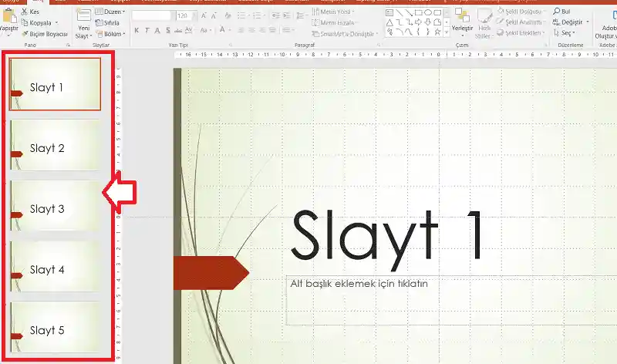The image size is (617, 364).
Task: Open the Yerleştir arrange menu
Action: point(462,21)
